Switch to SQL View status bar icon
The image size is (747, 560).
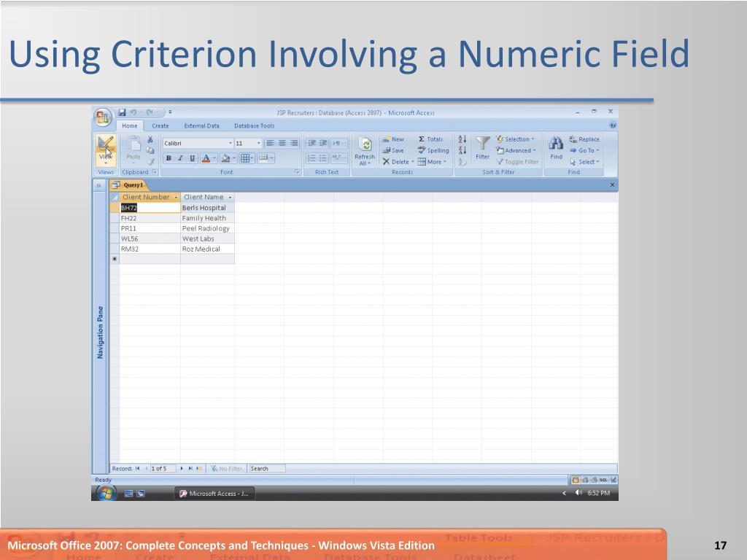click(x=603, y=480)
